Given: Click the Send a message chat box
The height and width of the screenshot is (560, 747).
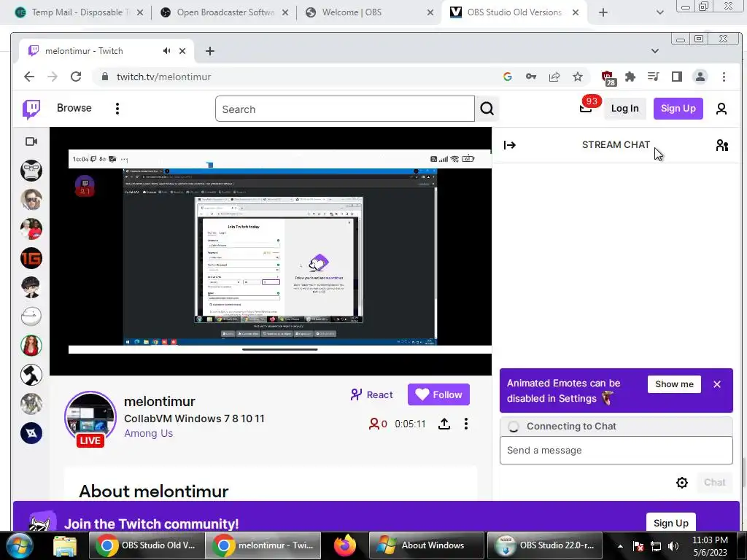Looking at the screenshot, I should pyautogui.click(x=616, y=451).
